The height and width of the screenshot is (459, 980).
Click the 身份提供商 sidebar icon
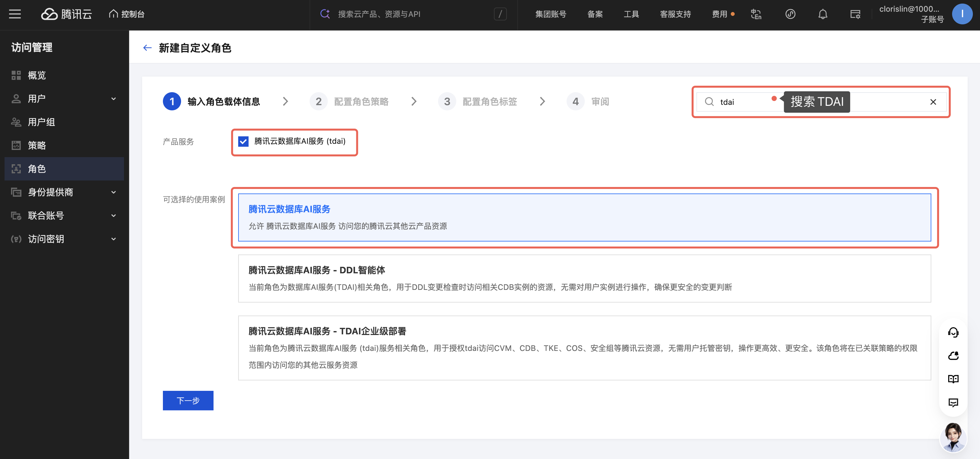(x=16, y=192)
